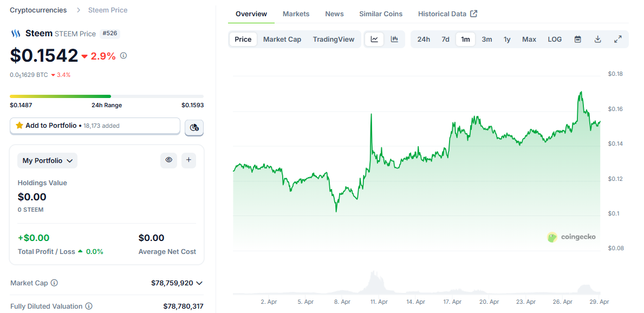
Task: Select the TradingView chart mode
Action: tap(334, 40)
